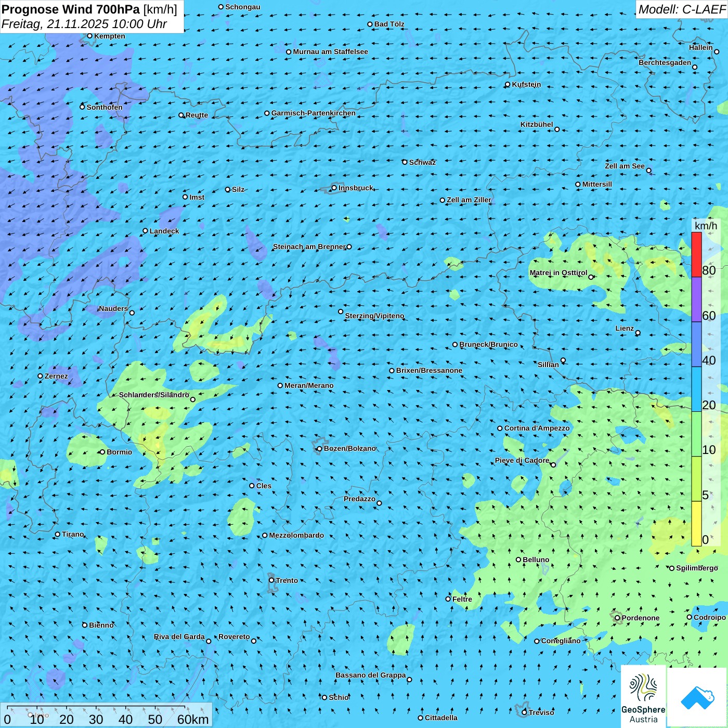
Task: Click the blue cloud app logo
Action: [697, 698]
